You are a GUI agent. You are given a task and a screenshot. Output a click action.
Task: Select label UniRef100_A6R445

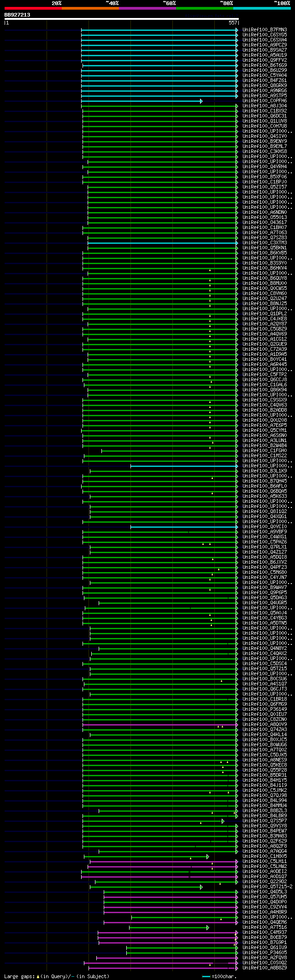pyautogui.click(x=265, y=365)
